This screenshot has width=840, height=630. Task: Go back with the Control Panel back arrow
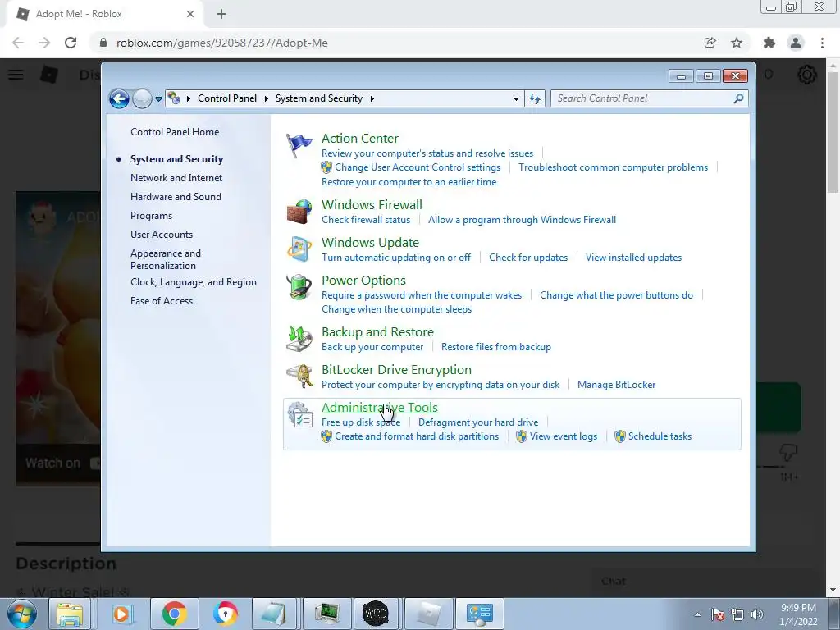point(119,98)
